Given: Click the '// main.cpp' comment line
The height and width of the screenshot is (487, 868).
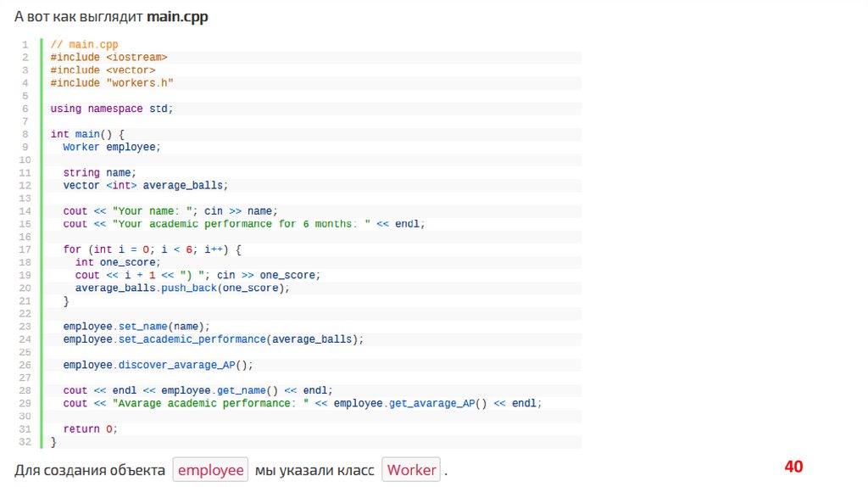Looking at the screenshot, I should [x=84, y=44].
